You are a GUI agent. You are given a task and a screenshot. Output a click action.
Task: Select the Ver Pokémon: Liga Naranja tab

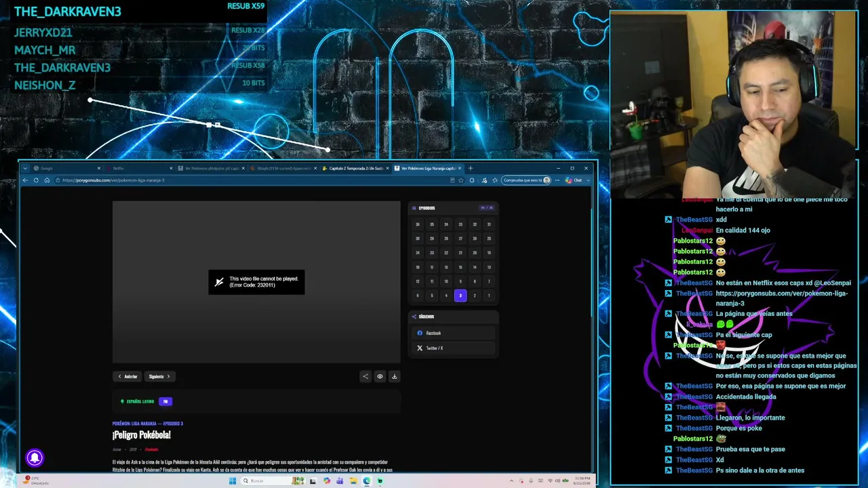429,168
